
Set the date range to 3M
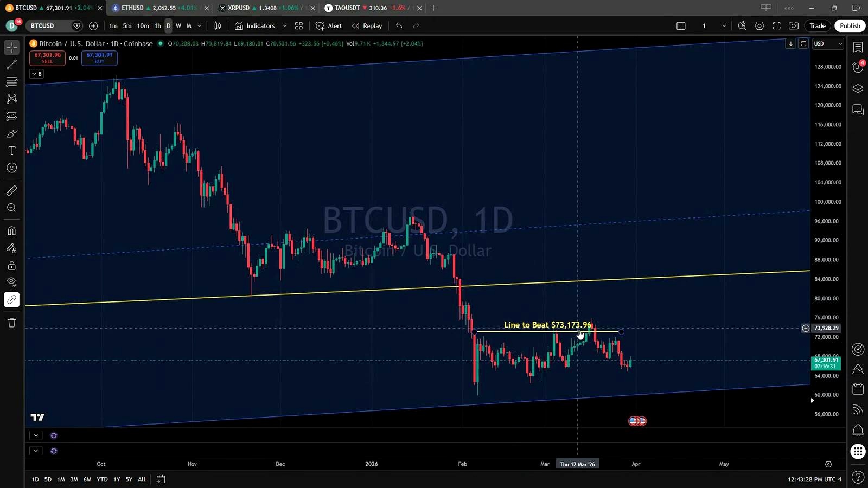click(x=74, y=479)
